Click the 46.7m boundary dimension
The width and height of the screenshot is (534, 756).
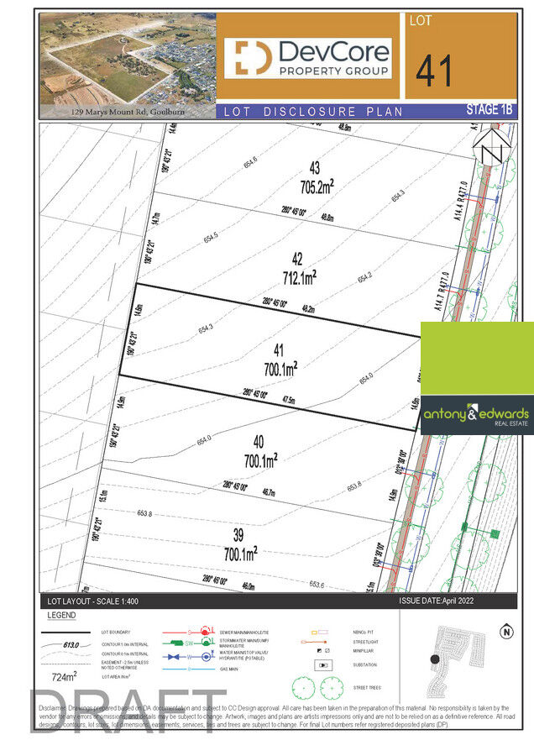point(269,491)
